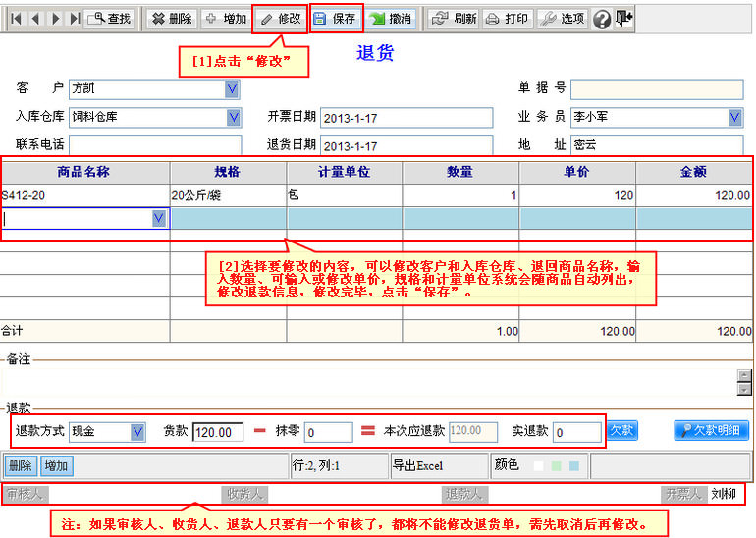This screenshot has width=756, height=538.
Task: Click the 欠款明细 debt details button
Action: tap(712, 430)
